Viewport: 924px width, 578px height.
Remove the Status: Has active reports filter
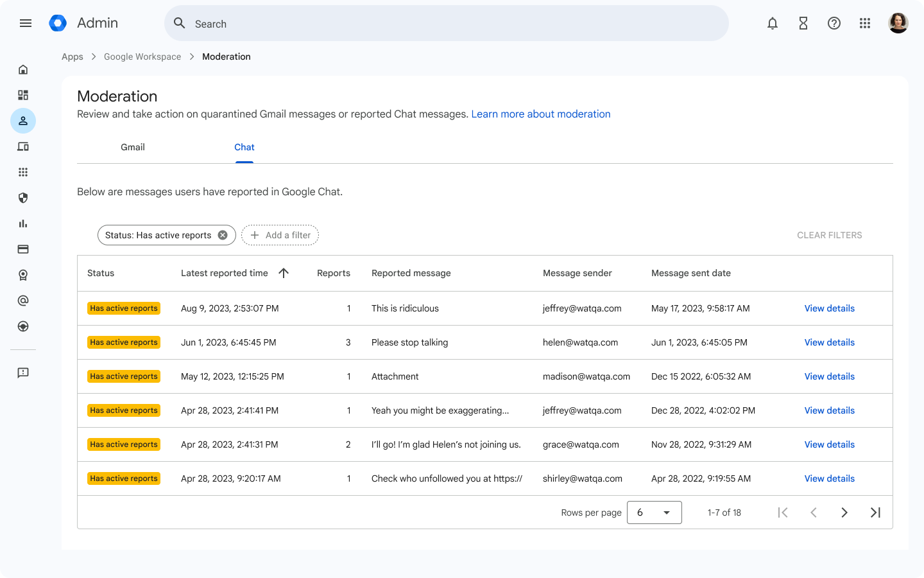coord(223,235)
